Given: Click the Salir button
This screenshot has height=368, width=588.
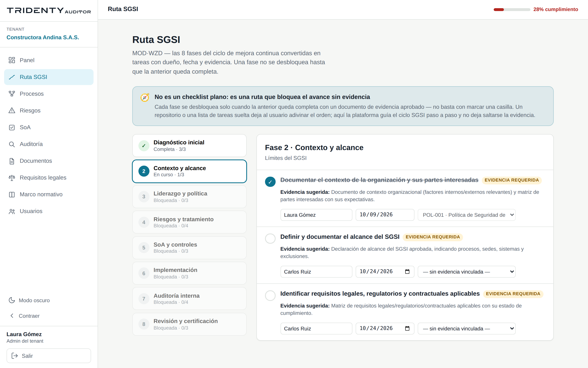Looking at the screenshot, I should (x=49, y=356).
